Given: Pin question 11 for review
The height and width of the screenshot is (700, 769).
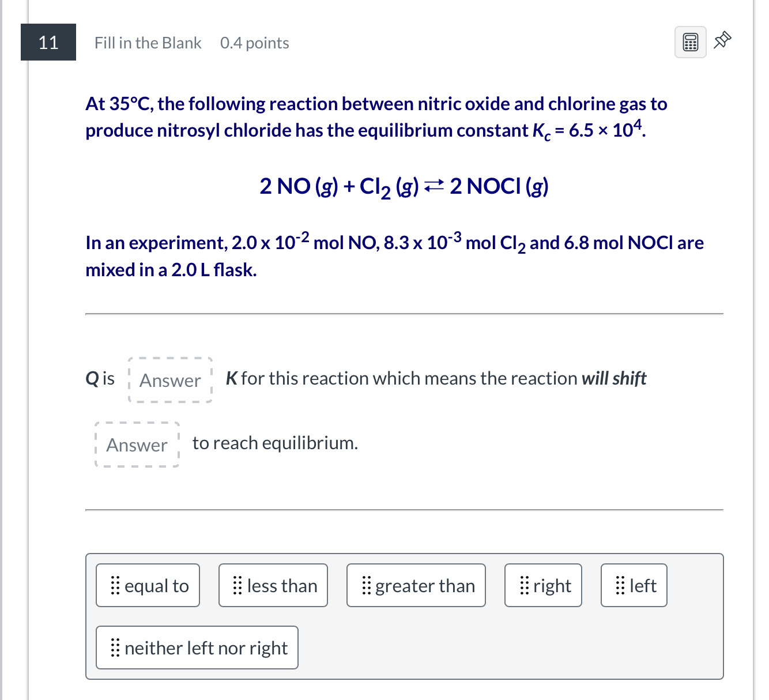Looking at the screenshot, I should (x=722, y=40).
